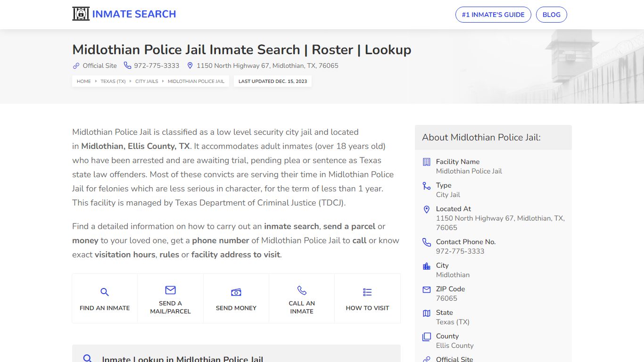Screen dimensions: 644x362
Task: Click the envelope icon above Send a Mail/Parcel
Action: pyautogui.click(x=170, y=290)
